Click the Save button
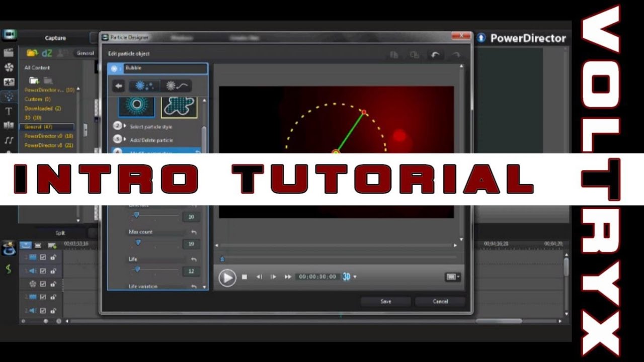This screenshot has width=644, height=362. [x=386, y=302]
